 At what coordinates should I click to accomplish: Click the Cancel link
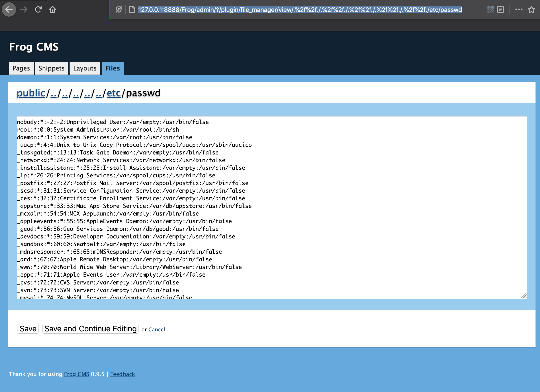(157, 329)
